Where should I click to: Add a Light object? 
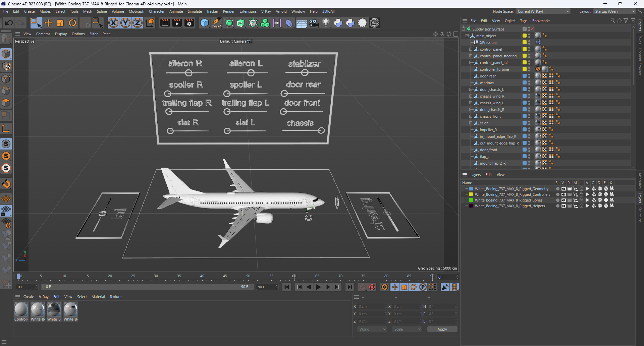pos(326,23)
